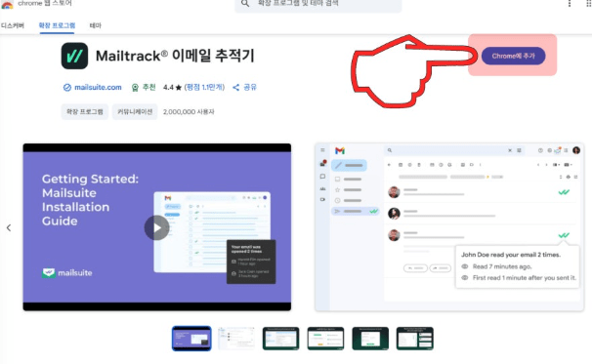Viewport: 592px width, 364px height.
Task: Play the Getting Started installation video
Action: 156,227
